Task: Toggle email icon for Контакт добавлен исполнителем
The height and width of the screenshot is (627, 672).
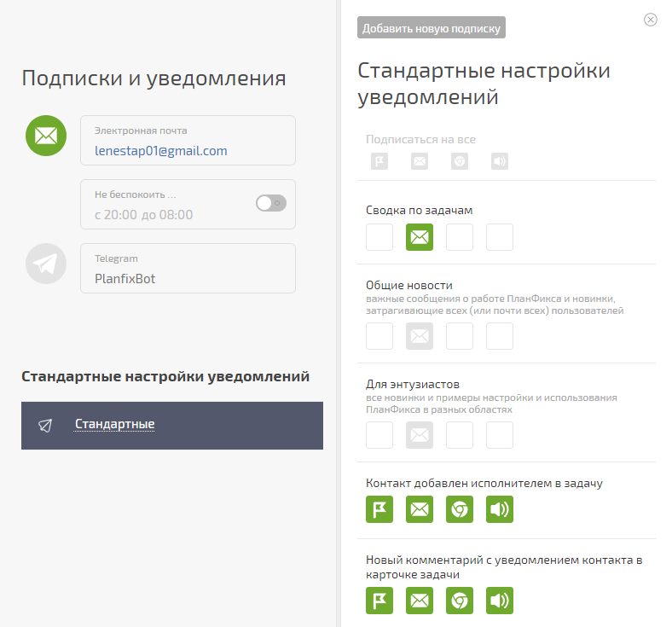Action: 419,509
